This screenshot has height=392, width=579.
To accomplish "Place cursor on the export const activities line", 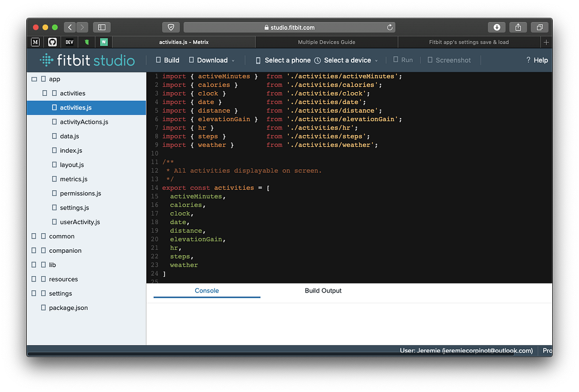I will tap(216, 188).
